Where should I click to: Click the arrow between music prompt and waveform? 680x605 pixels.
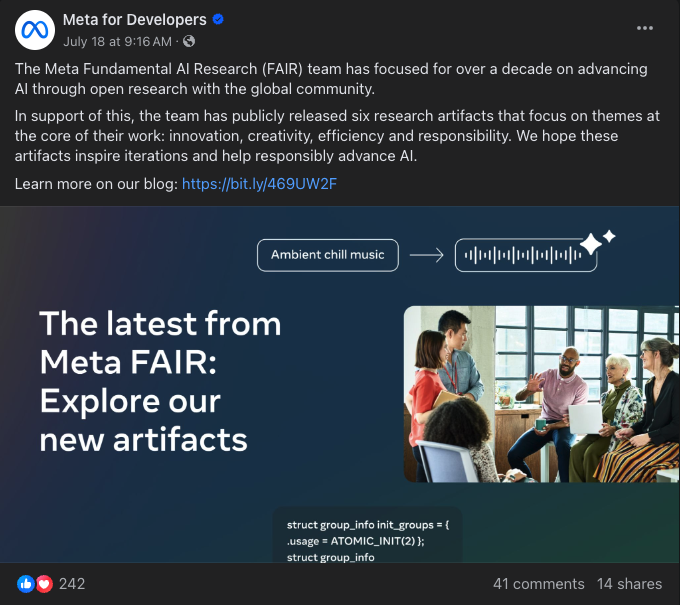click(x=427, y=255)
